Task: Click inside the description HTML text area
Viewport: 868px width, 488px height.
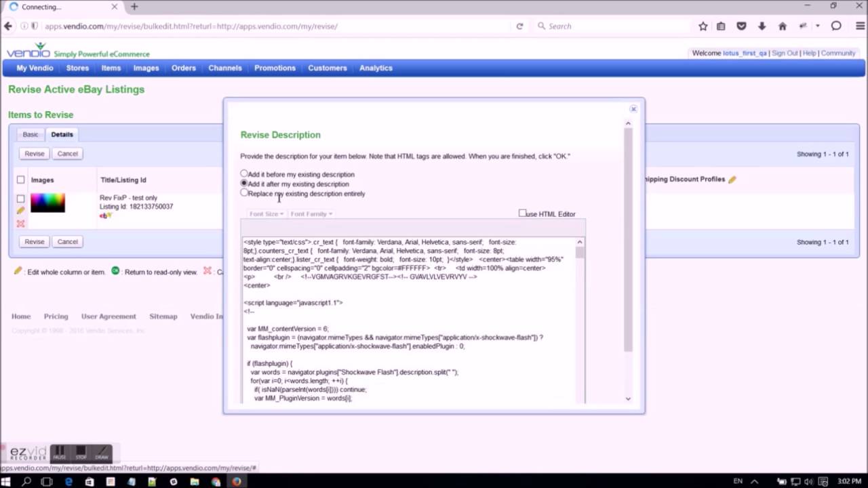Action: point(409,320)
